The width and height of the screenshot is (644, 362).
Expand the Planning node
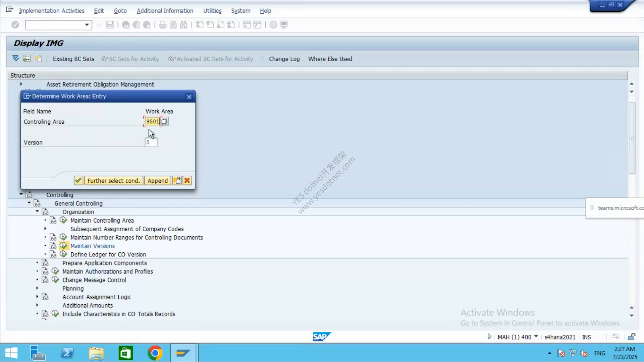[37, 288]
